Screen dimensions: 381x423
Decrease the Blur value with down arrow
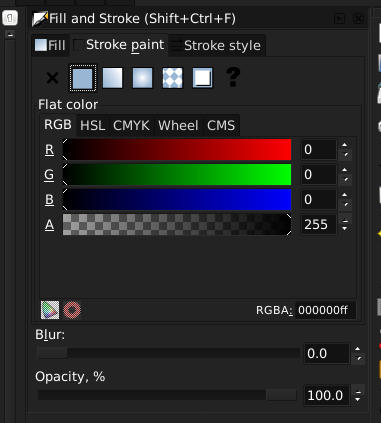click(358, 358)
